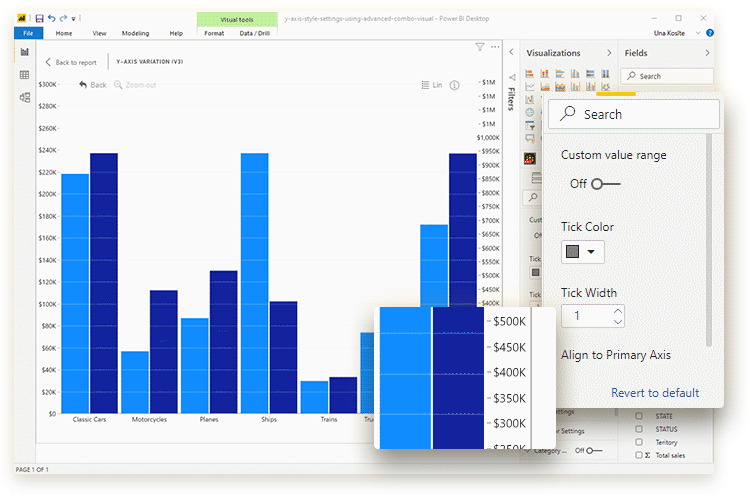Toggle the Lin scale button
The width and height of the screenshot is (750, 500).
coord(431,85)
